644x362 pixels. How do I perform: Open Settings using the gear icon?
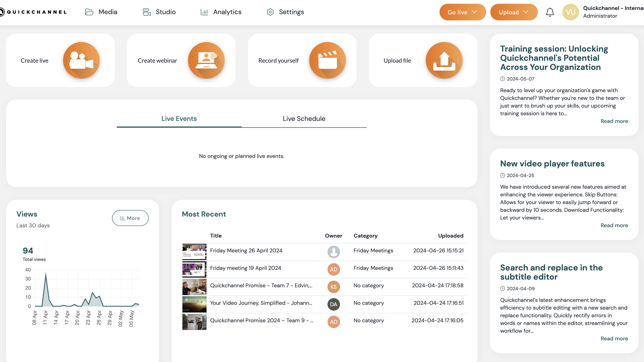coord(270,12)
